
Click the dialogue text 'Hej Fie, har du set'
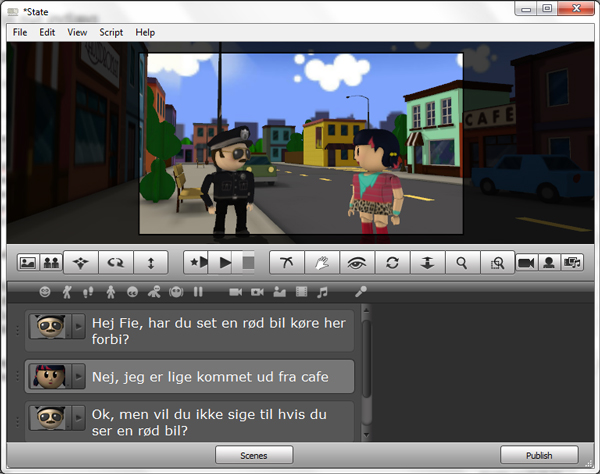pyautogui.click(x=218, y=331)
